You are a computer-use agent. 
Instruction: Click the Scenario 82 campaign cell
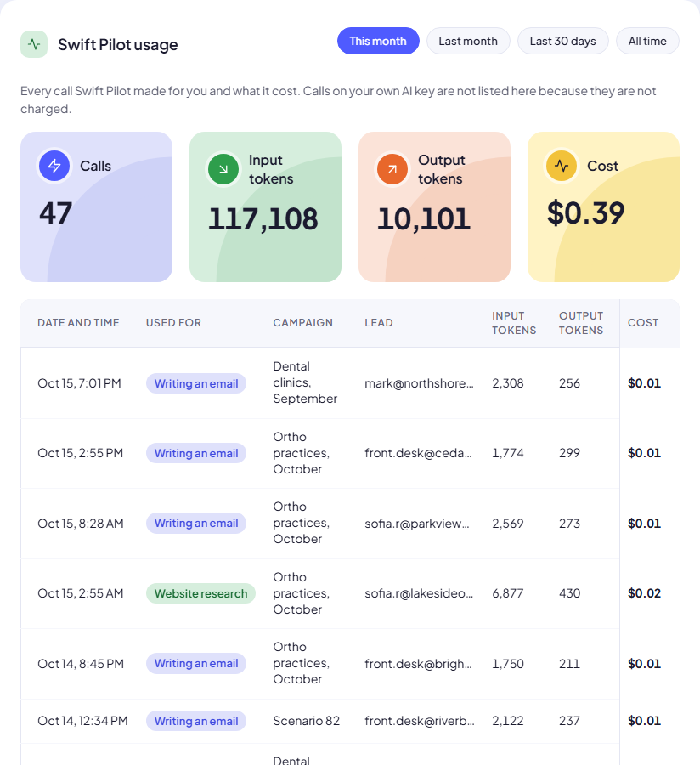[x=306, y=721]
